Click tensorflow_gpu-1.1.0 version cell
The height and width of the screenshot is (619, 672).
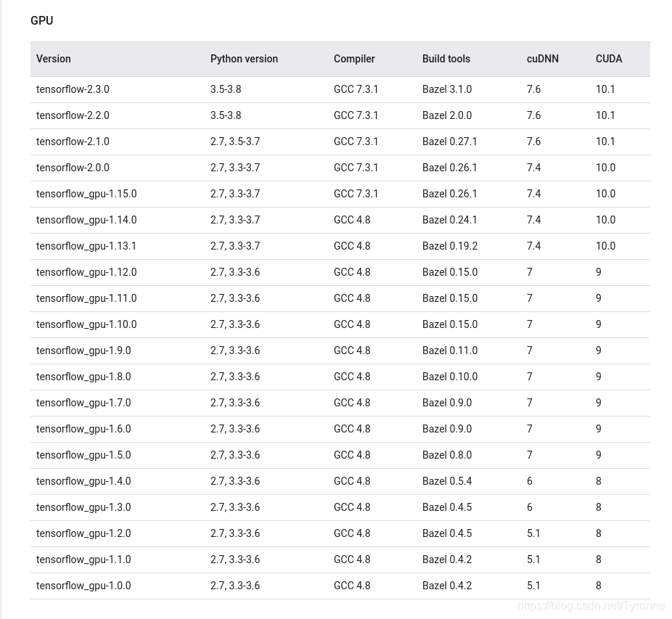click(x=83, y=559)
